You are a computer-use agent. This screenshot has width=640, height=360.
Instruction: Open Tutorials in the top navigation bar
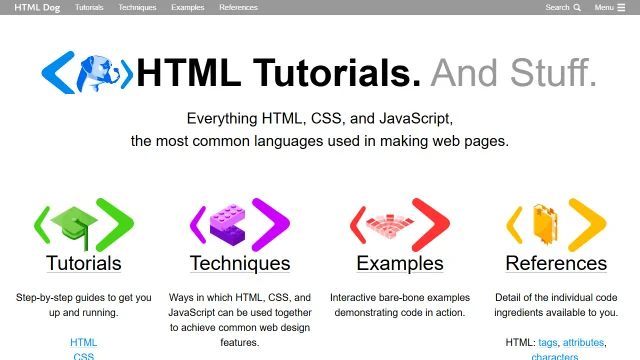tap(89, 7)
